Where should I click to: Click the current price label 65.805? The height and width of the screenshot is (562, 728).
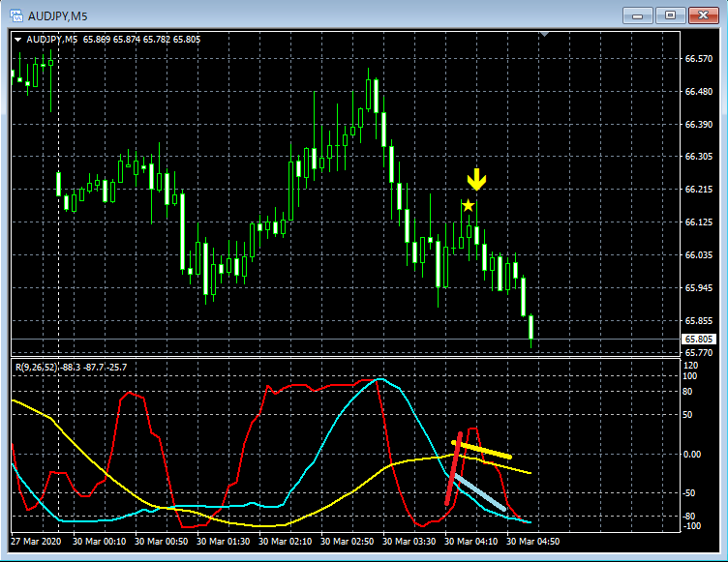pyautogui.click(x=699, y=340)
